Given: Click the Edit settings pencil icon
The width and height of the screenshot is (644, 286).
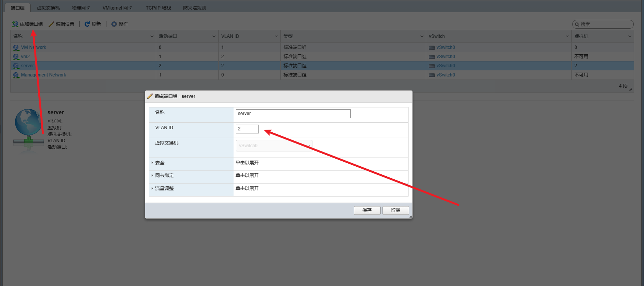Looking at the screenshot, I should (x=51, y=24).
